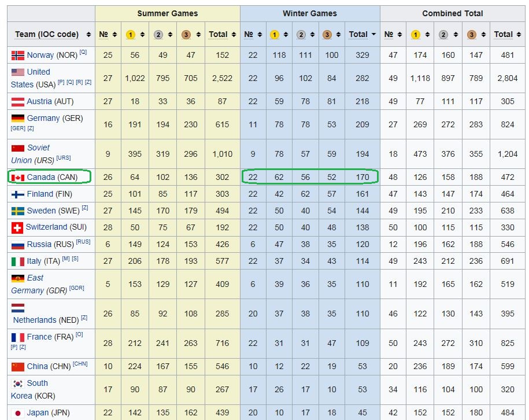This screenshot has width=529, height=420.
Task: Follow the CHN footnote next to China
Action: coord(80,364)
